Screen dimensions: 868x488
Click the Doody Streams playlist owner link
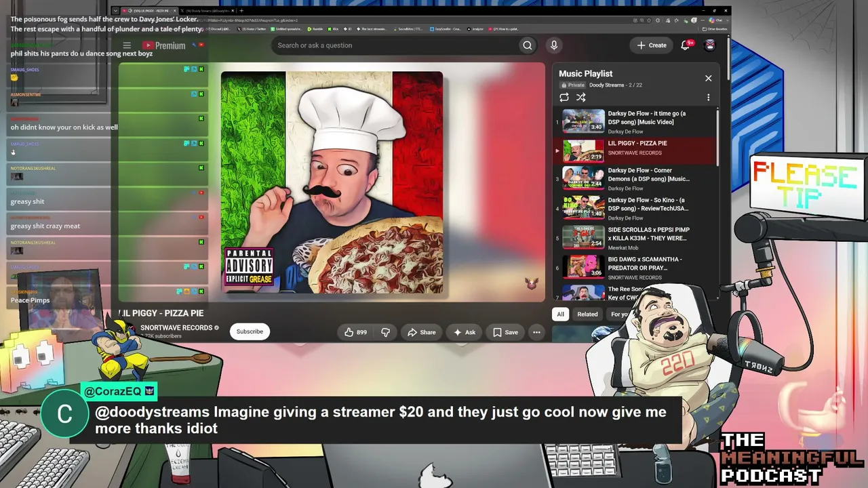click(606, 85)
